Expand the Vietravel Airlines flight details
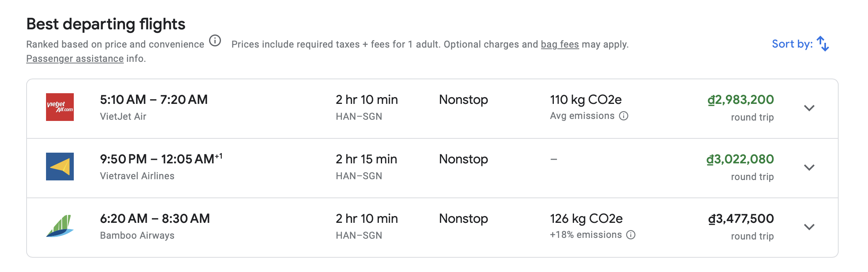 click(809, 167)
